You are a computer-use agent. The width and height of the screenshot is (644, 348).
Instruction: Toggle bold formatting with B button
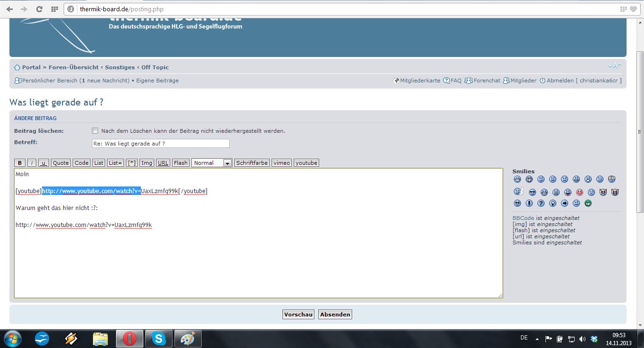tap(20, 163)
